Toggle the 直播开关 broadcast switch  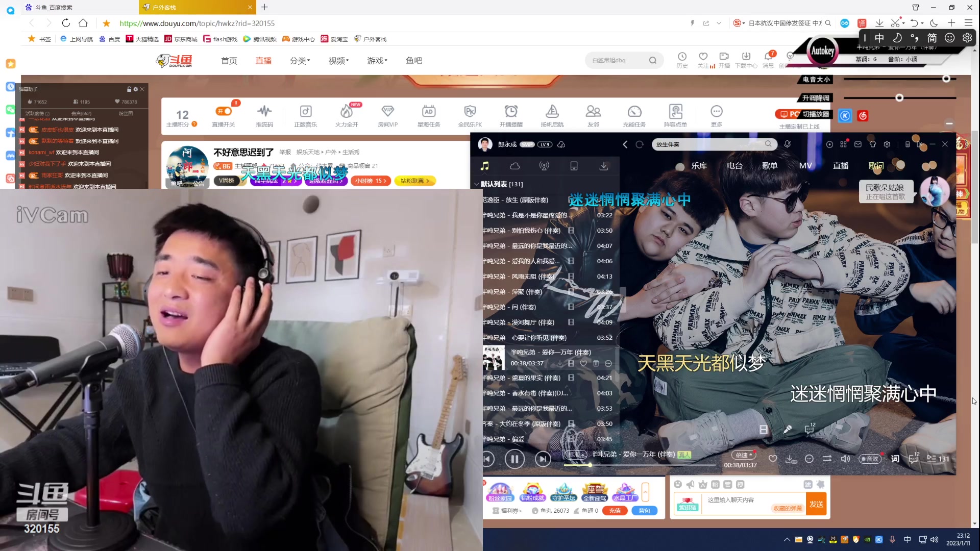[224, 111]
